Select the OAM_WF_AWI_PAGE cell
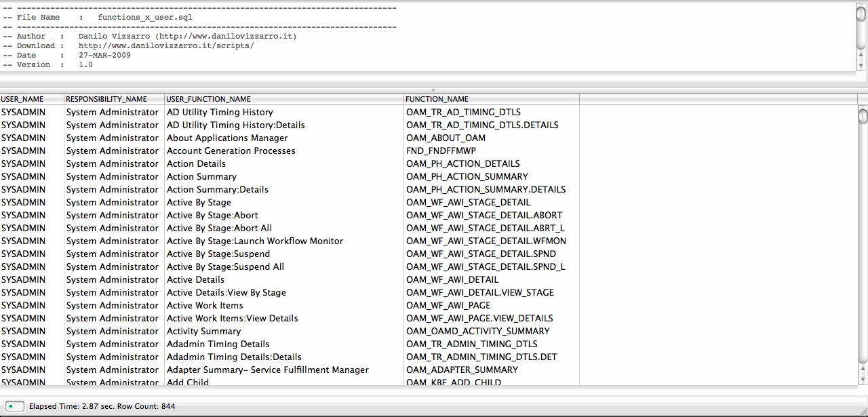The image size is (868, 417). click(492, 305)
